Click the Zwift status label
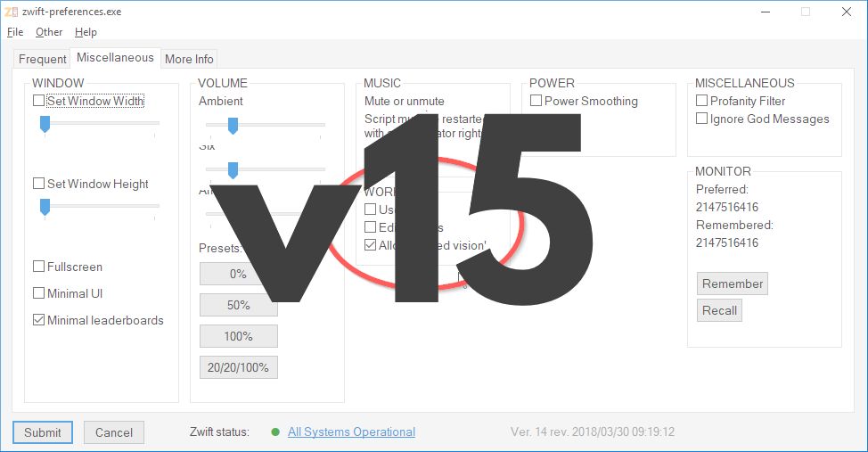868x452 pixels. (x=219, y=432)
